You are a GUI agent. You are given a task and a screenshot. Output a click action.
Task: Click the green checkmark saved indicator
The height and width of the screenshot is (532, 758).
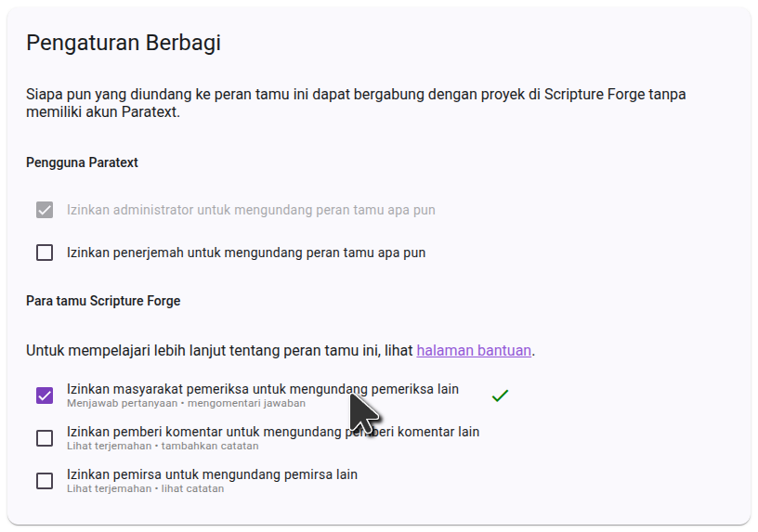coord(500,396)
